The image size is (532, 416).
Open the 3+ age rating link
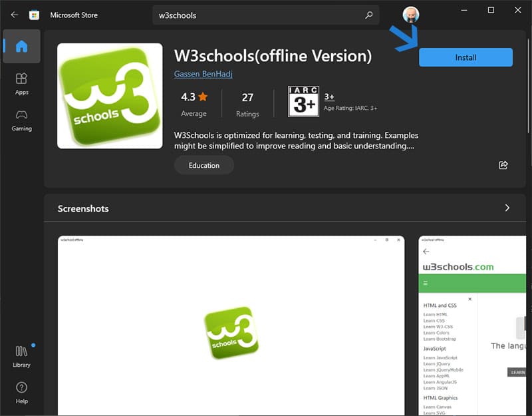coord(329,97)
